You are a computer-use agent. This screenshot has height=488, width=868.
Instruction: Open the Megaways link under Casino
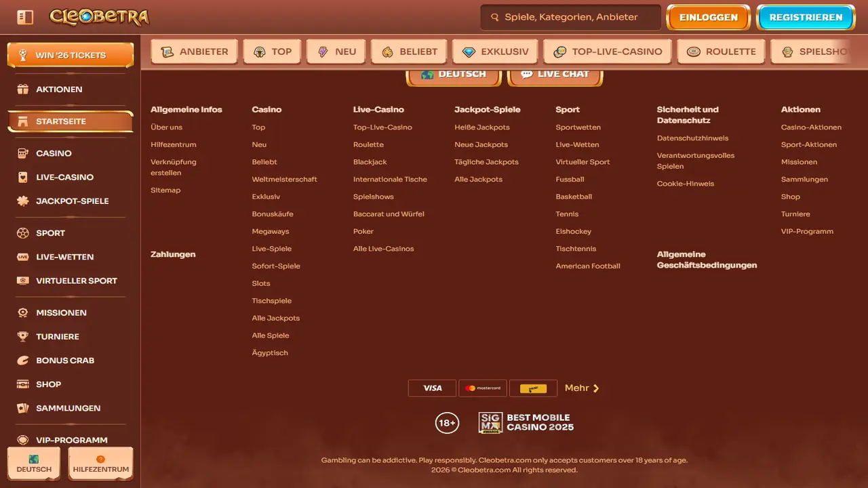(271, 231)
